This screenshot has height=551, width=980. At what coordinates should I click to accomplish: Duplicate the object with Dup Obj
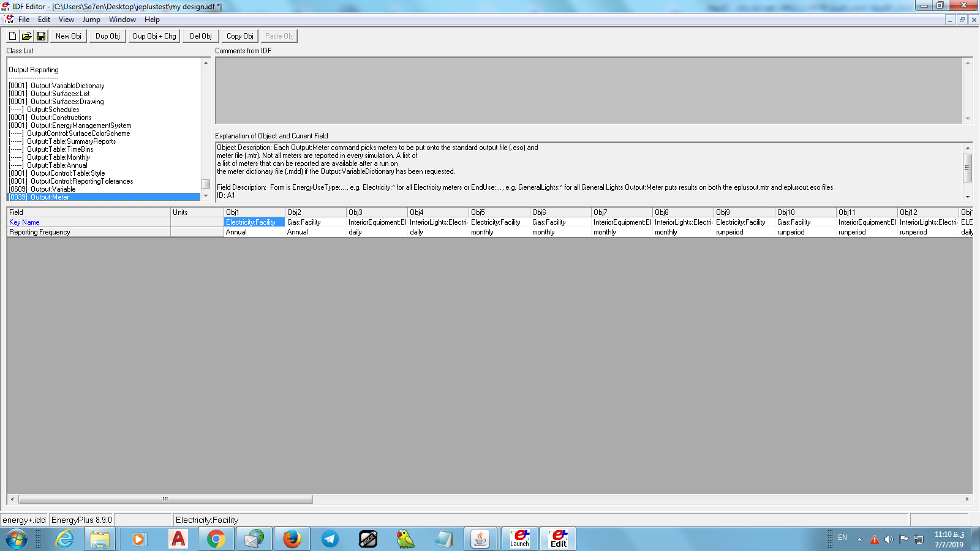(x=108, y=36)
